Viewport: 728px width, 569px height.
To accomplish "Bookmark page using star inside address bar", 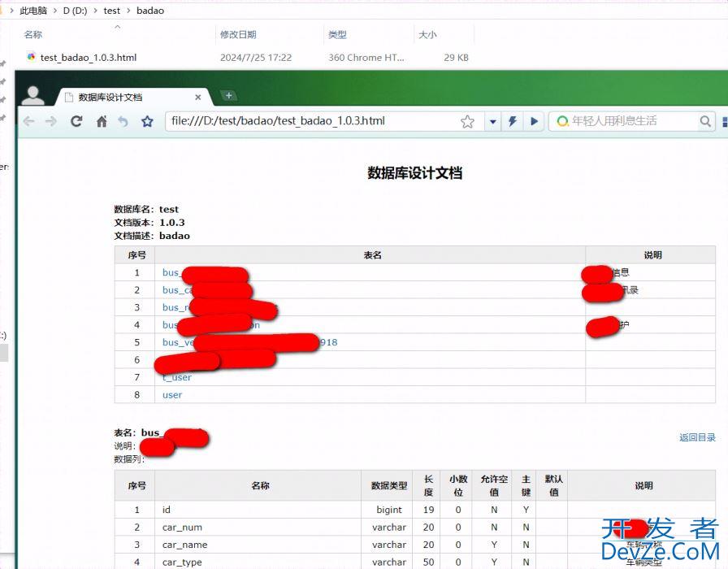I will point(467,121).
